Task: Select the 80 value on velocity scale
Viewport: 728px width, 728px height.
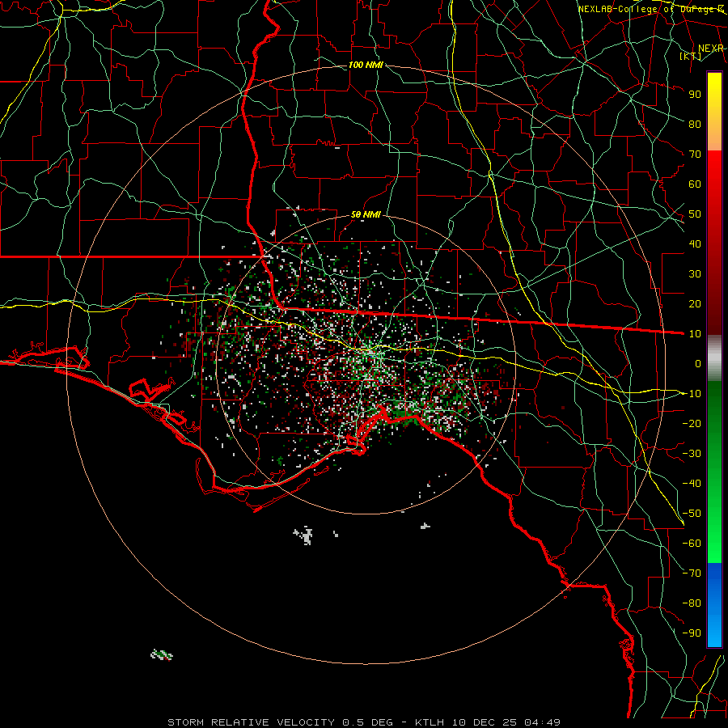Action: coord(695,124)
